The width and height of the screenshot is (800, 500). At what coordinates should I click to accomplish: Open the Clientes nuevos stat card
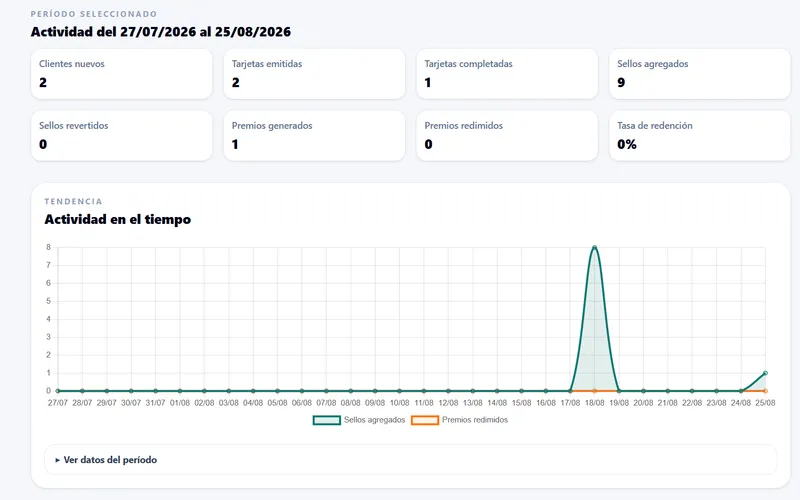[121, 74]
